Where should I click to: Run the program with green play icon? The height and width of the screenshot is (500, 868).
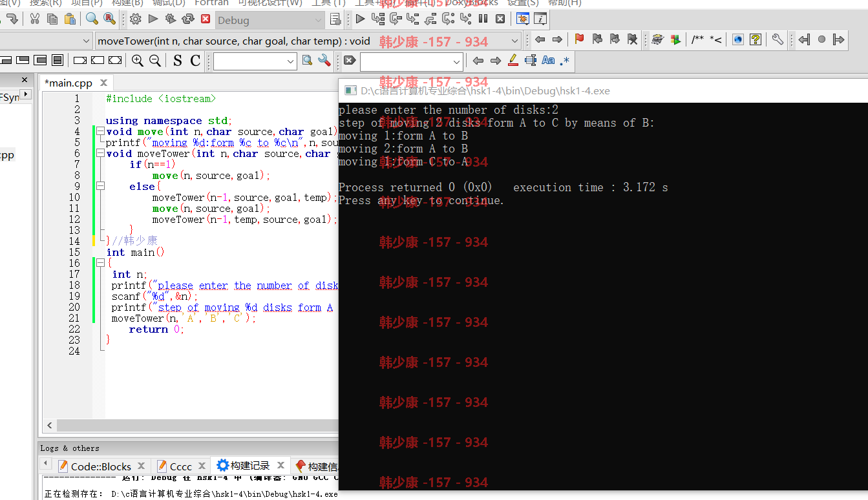[153, 19]
